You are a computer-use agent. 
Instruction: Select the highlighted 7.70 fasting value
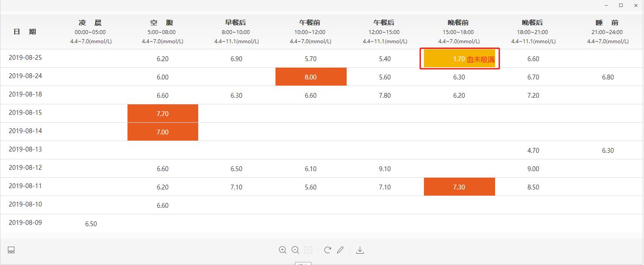[162, 113]
